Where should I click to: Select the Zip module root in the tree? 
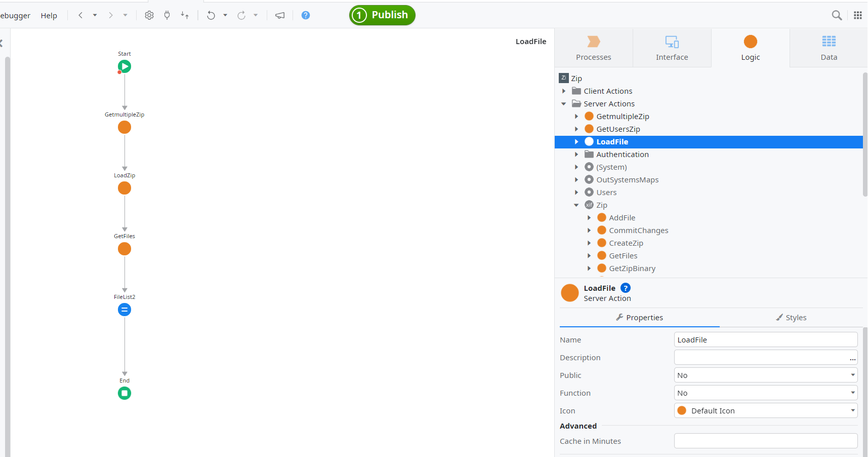point(570,78)
